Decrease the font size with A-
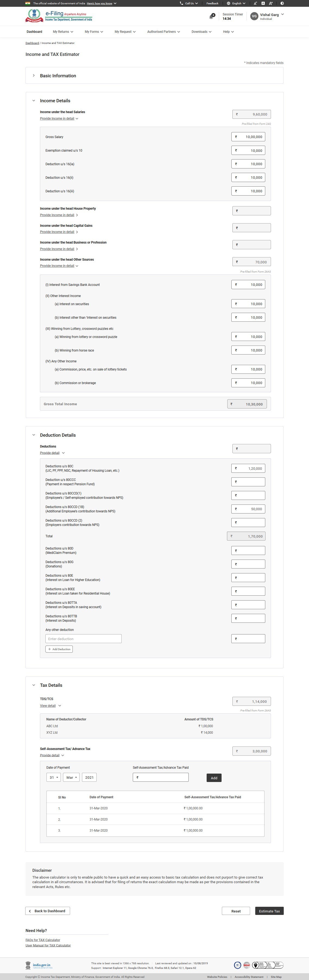Viewport: 309px width, 980px height. (x=255, y=4)
